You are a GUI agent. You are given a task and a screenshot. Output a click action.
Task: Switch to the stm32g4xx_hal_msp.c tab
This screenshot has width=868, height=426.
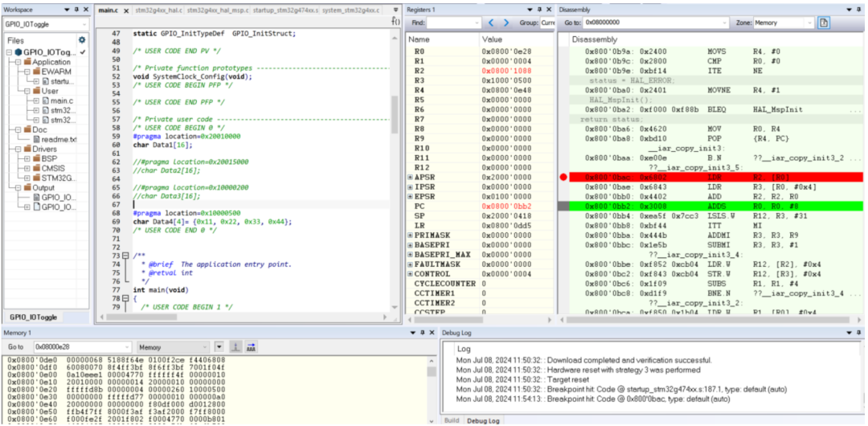click(218, 10)
